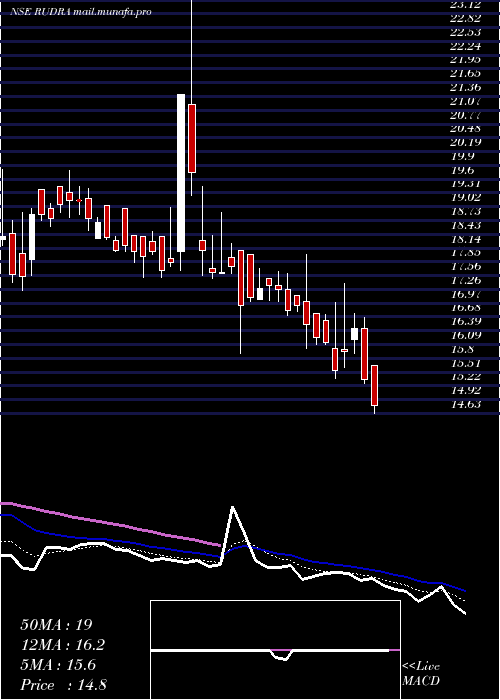Viewport: 500px width, 700px height.
Task: Click the NSE RUDRA chart title
Action: tap(81, 12)
